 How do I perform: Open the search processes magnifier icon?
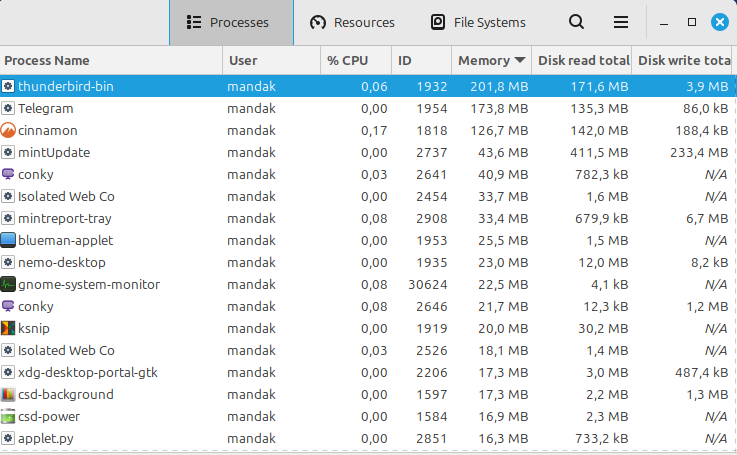[576, 22]
